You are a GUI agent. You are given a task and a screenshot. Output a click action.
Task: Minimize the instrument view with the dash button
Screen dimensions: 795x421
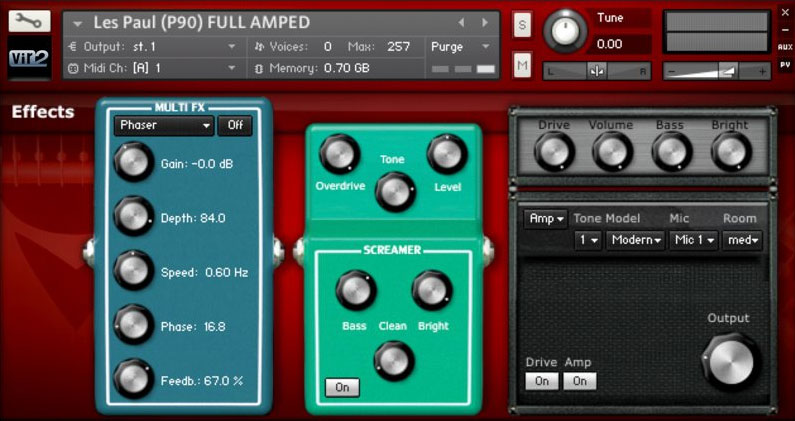point(785,30)
